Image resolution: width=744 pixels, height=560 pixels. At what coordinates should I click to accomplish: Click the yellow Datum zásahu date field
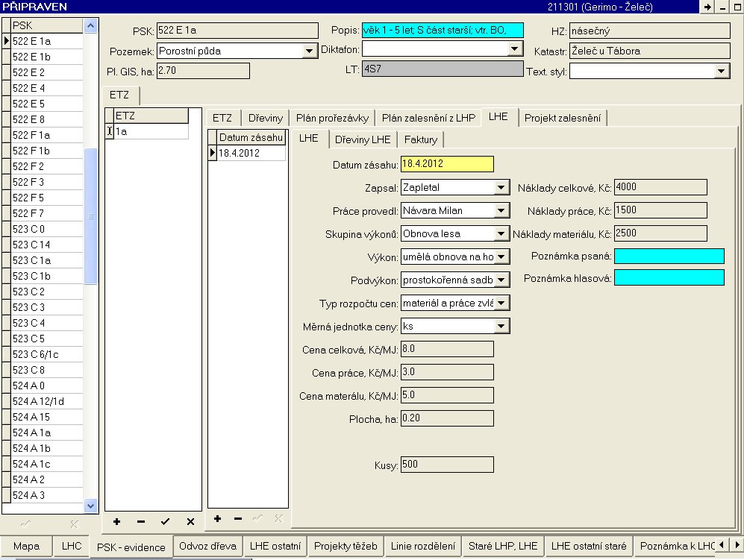pyautogui.click(x=447, y=164)
